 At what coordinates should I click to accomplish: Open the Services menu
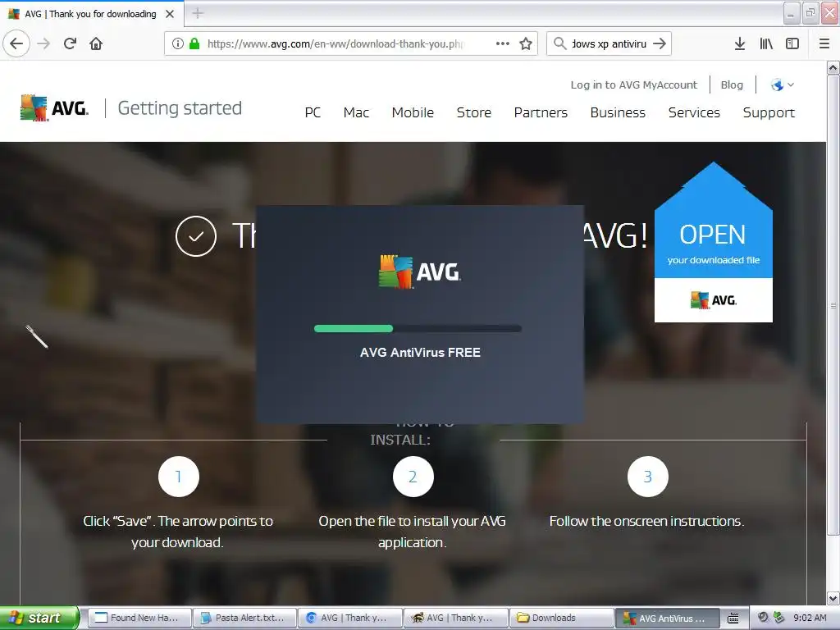694,112
